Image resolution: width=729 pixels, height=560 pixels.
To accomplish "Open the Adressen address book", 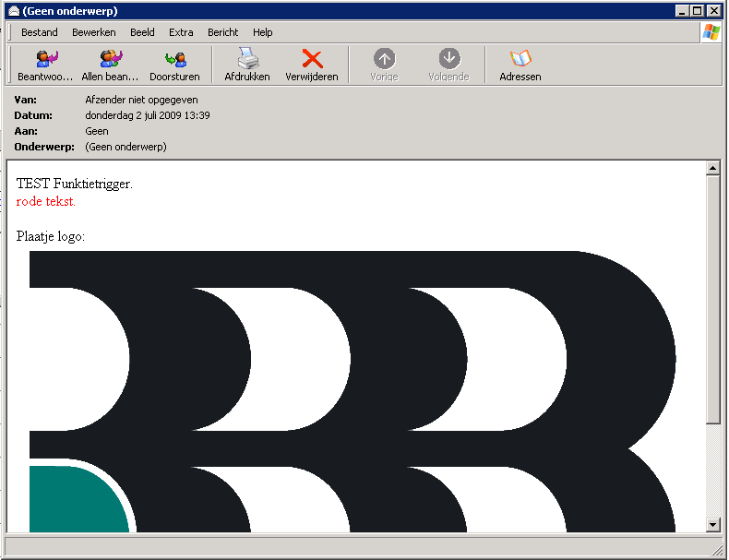I will coord(520,65).
